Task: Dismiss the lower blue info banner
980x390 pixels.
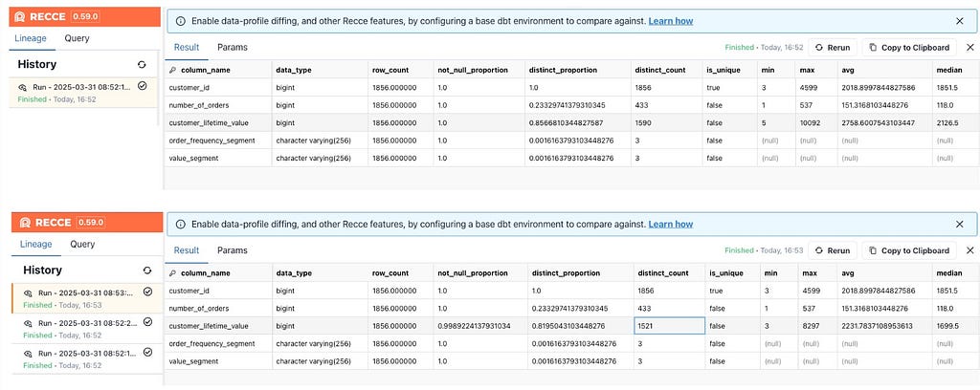Action: (960, 224)
